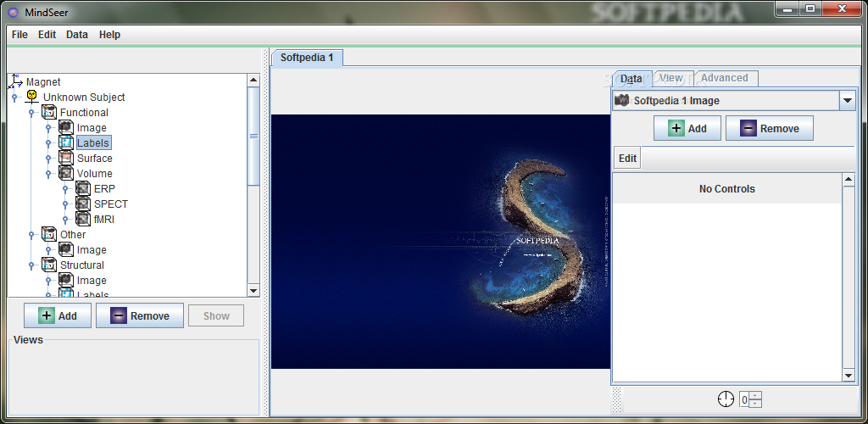Select the Functional tree label
Viewport: 868px width, 424px height.
[x=84, y=113]
